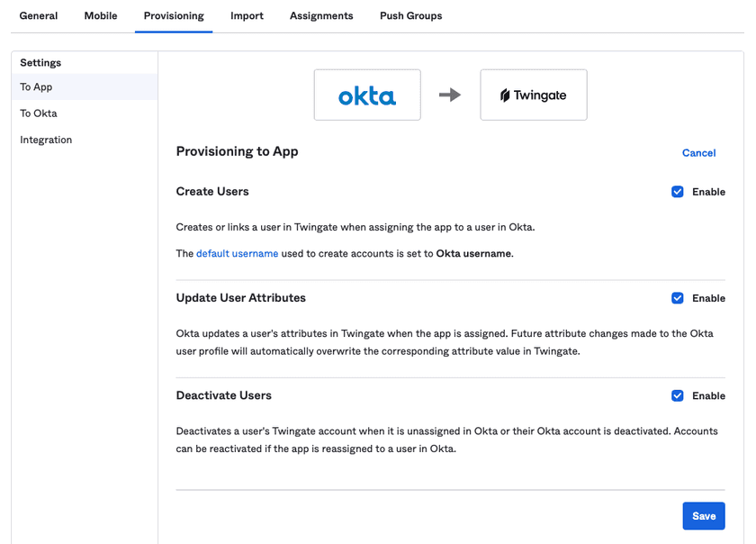Click the Settings header in the sidebar
Screen dimensions: 756x544
click(40, 63)
